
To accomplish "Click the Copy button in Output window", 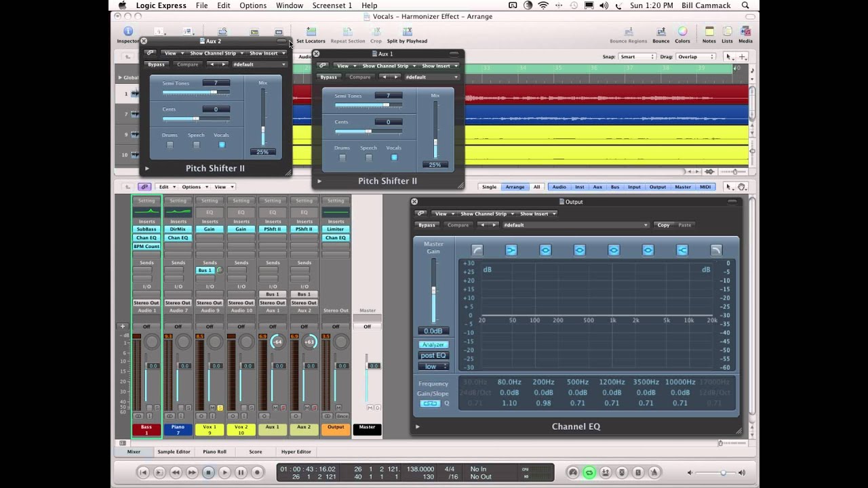I will pos(663,225).
